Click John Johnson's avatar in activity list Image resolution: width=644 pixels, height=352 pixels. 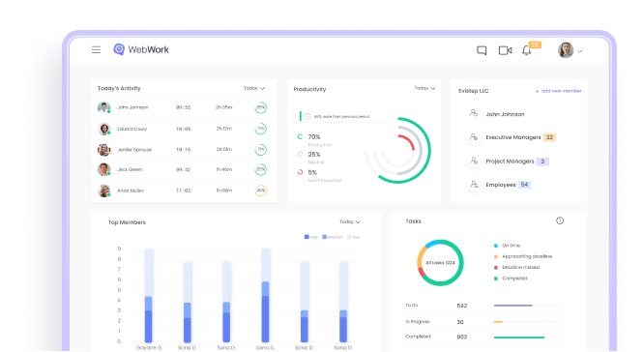point(103,107)
